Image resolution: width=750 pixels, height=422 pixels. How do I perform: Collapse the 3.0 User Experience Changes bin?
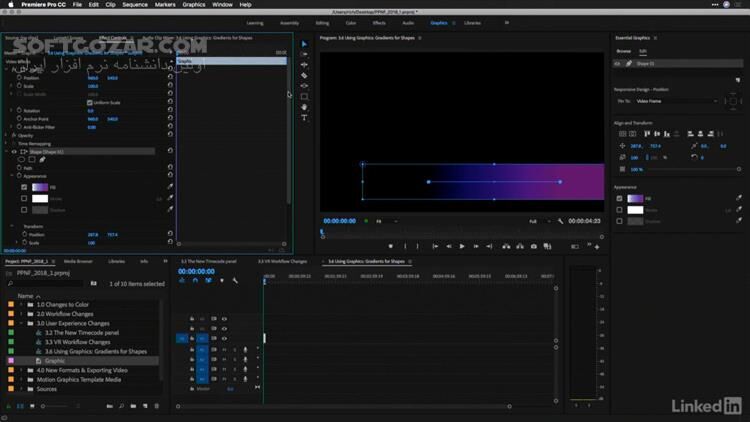(x=21, y=323)
